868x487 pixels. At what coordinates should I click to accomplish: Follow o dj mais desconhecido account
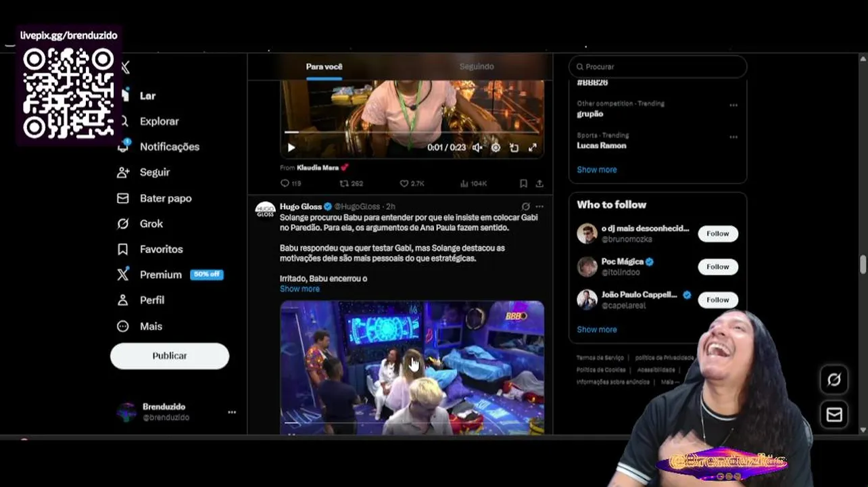[718, 233]
